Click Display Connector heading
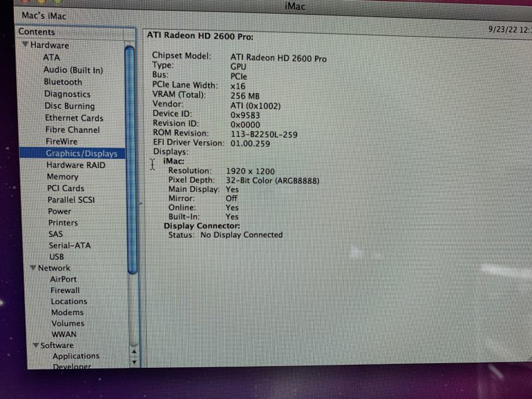 click(x=202, y=226)
